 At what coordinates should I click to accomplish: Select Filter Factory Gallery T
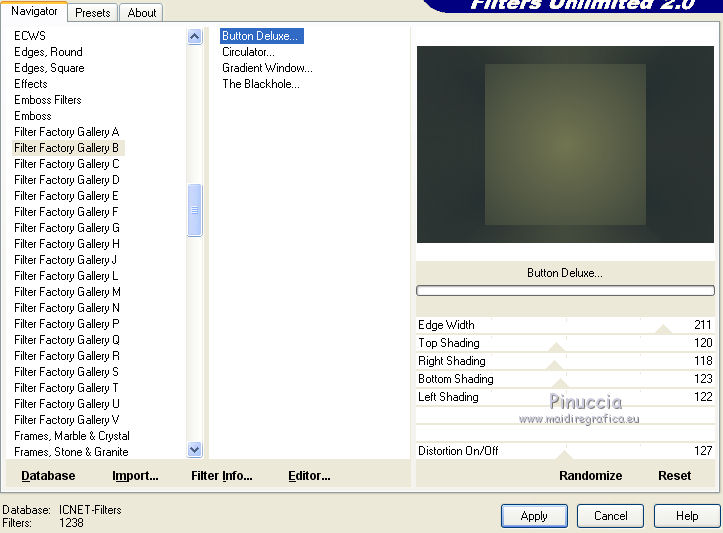66,388
